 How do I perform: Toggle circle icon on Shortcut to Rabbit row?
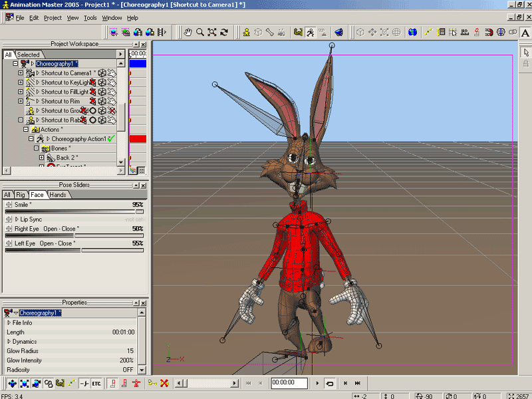pos(92,120)
